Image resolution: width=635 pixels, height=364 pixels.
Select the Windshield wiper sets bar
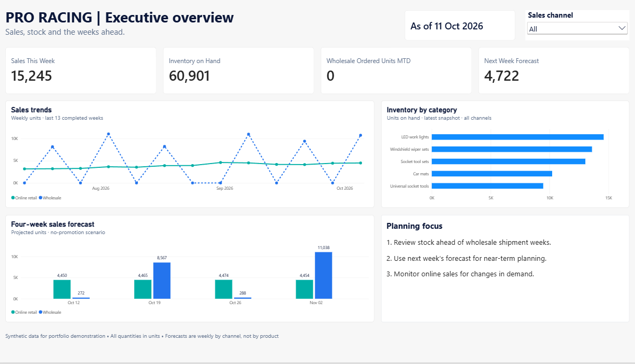pyautogui.click(x=512, y=150)
